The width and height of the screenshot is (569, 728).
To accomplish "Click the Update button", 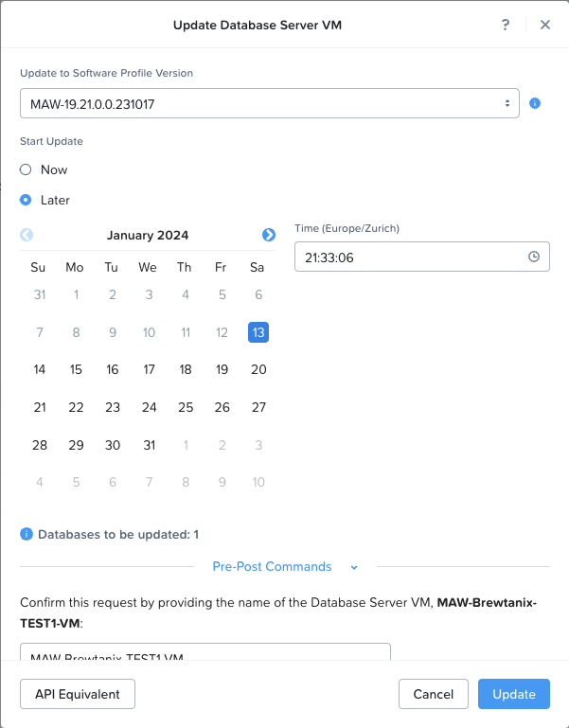I will click(x=514, y=694).
